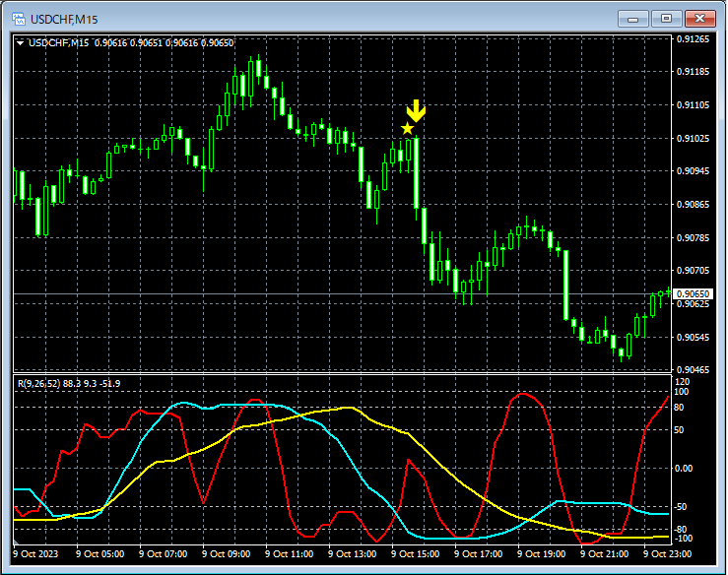Screen dimensions: 728x575
Task: Click the 0.90625 price scale label
Action: tap(693, 303)
